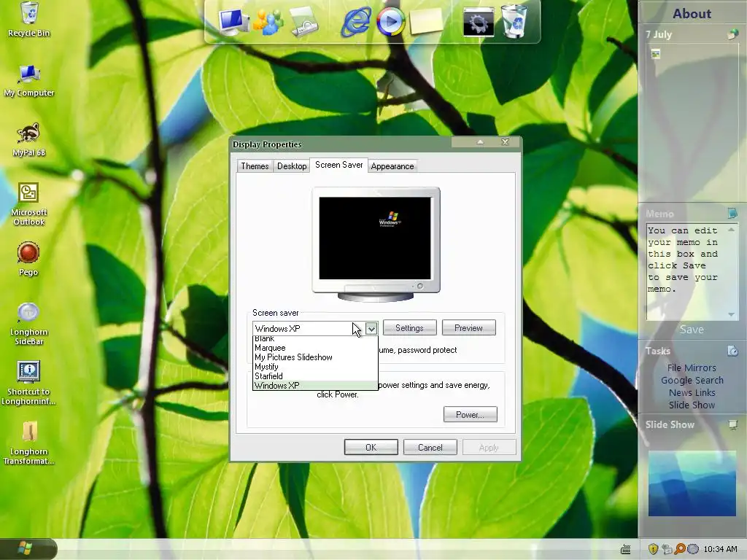Image resolution: width=747 pixels, height=560 pixels.
Task: Open Longhorn SideBar desktop icon
Action: pos(28,323)
